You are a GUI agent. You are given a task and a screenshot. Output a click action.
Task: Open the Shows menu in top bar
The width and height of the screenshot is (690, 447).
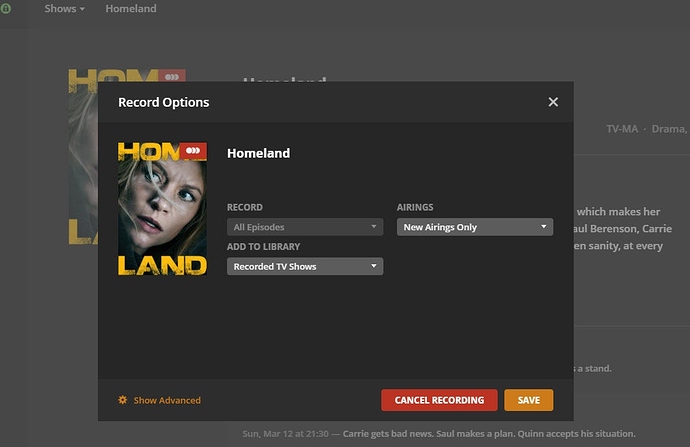coord(65,8)
